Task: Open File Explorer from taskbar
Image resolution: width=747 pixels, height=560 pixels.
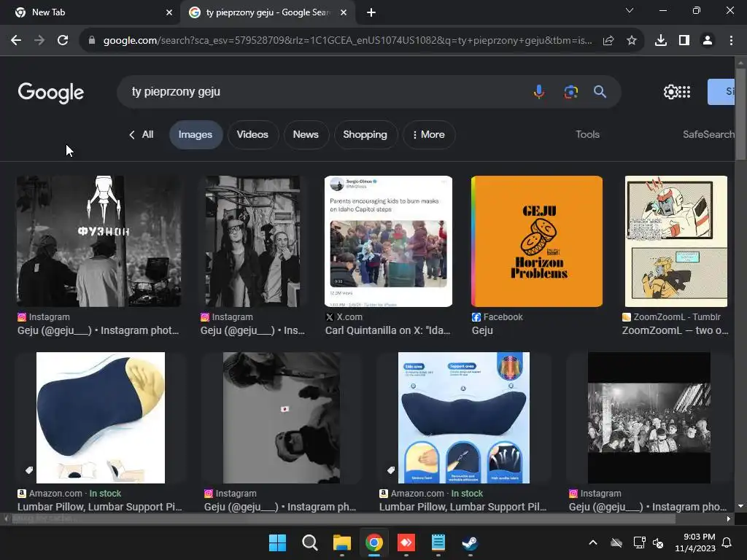Action: pyautogui.click(x=341, y=542)
